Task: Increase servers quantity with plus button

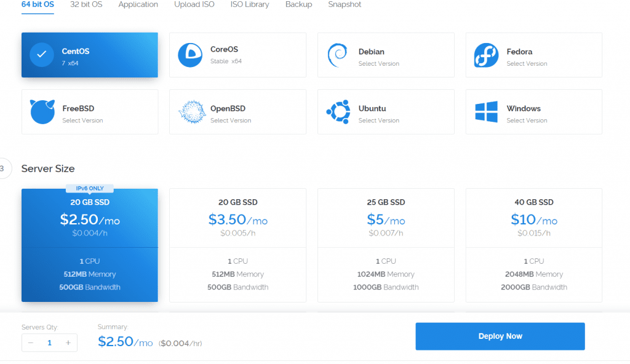Action: [68, 342]
